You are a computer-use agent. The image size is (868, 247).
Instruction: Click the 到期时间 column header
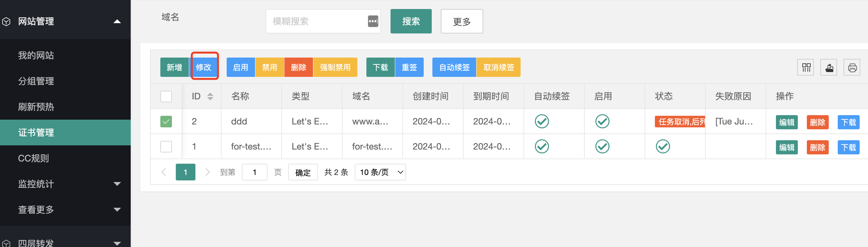pos(491,96)
